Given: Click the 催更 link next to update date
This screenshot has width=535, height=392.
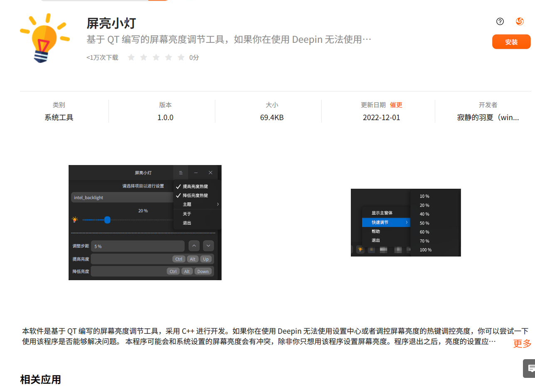Looking at the screenshot, I should tap(396, 105).
